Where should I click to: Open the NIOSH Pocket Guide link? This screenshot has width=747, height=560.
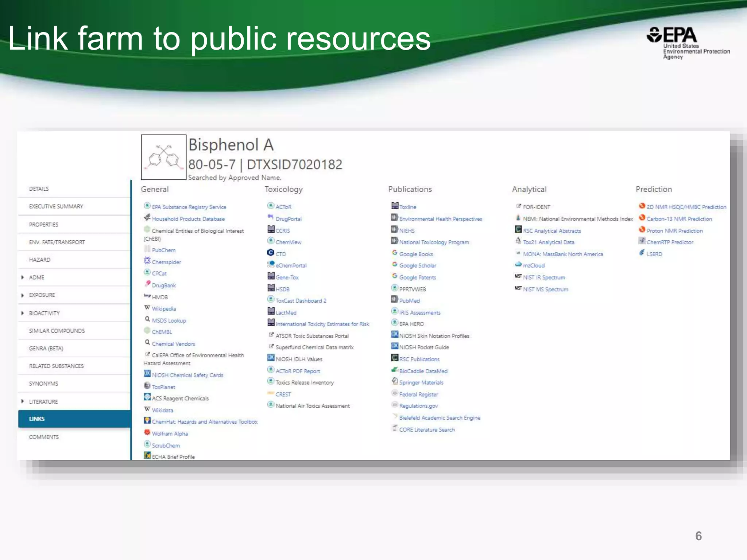[424, 347]
